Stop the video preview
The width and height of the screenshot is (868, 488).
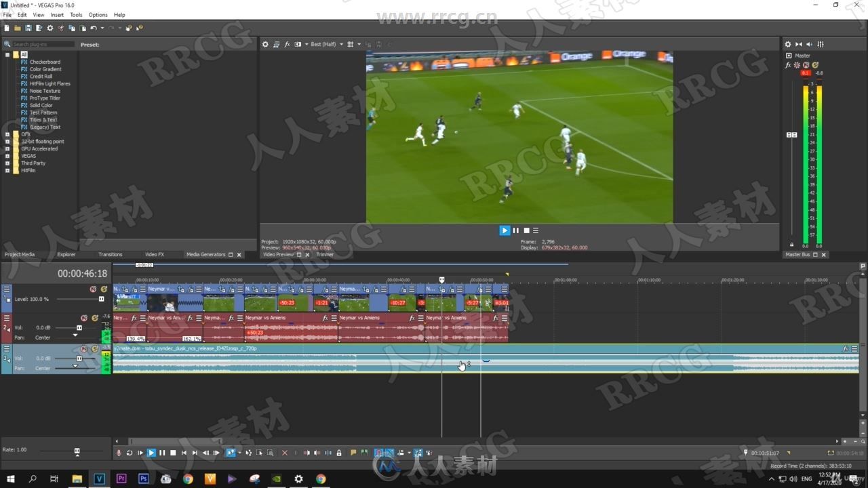point(526,230)
